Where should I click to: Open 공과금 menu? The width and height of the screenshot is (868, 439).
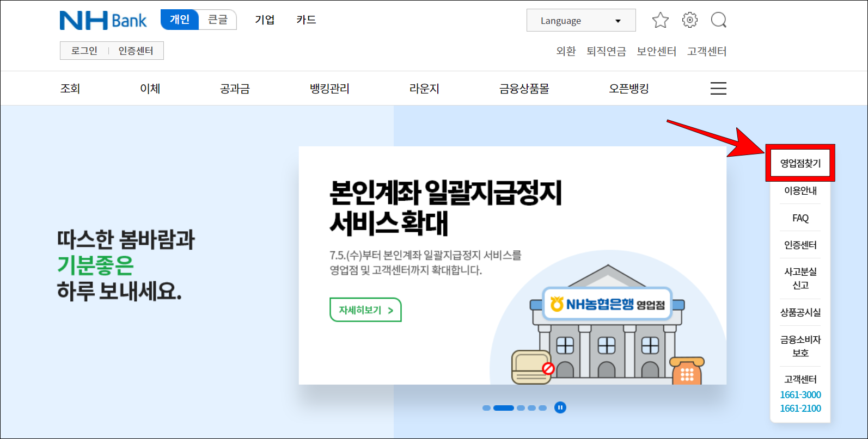235,89
